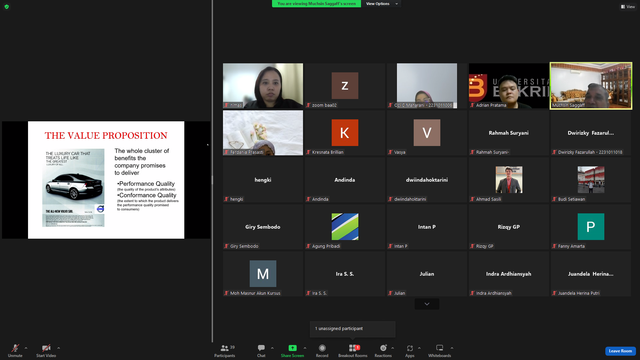
Task: Click dwiindahoktarini's participant tile
Action: [427, 180]
